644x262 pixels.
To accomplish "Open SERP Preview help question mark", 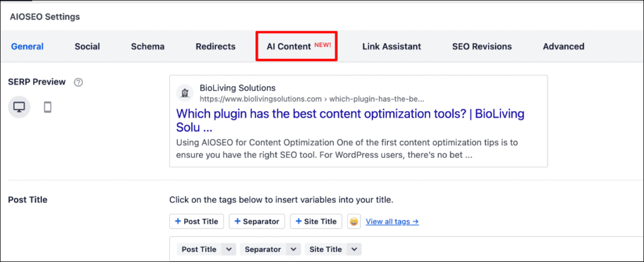I will click(79, 82).
